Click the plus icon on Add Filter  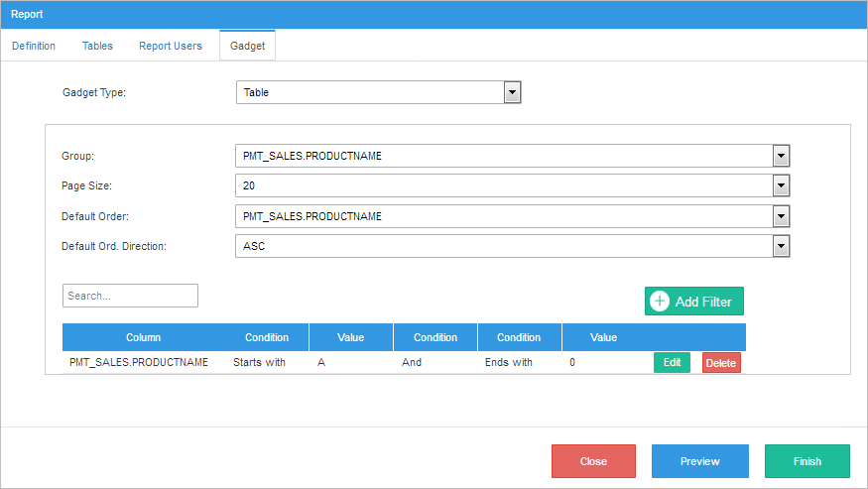pos(660,302)
